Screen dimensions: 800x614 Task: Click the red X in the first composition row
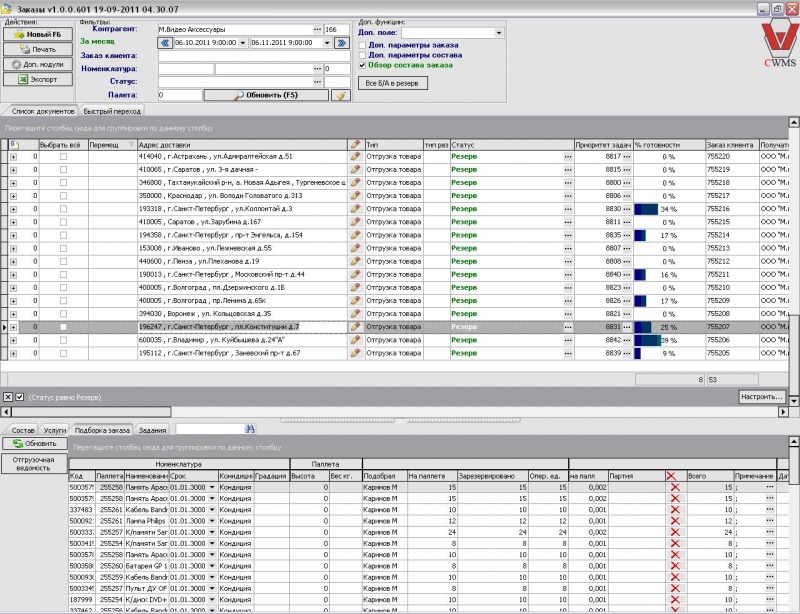point(674,486)
